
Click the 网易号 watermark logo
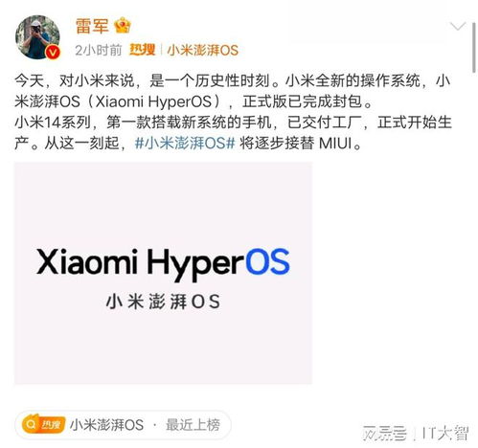tap(385, 433)
